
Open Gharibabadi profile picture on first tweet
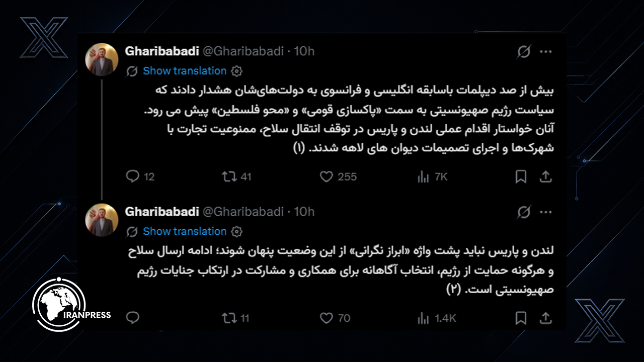pyautogui.click(x=102, y=60)
